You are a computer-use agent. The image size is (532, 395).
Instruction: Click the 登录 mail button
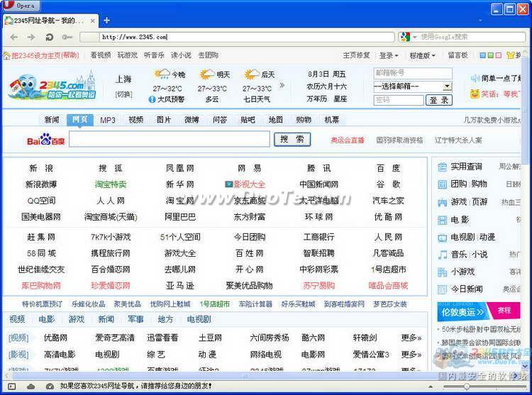(x=439, y=100)
